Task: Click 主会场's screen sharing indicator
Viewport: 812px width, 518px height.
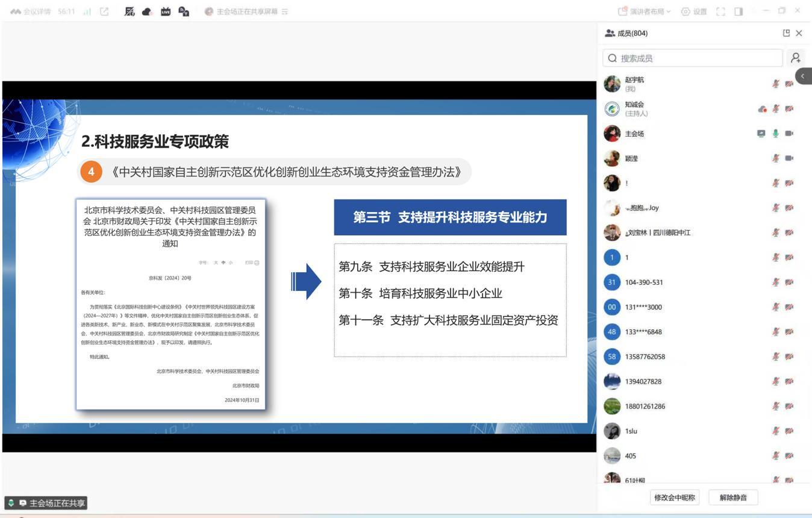Action: 761,134
